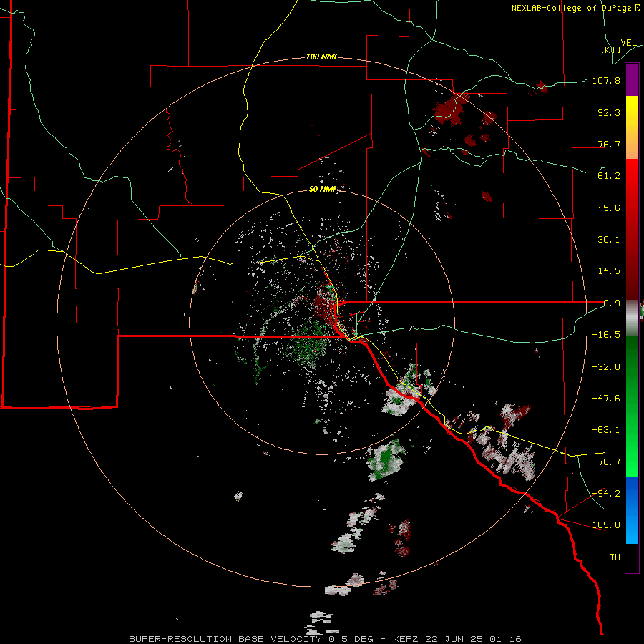Select the 14.5 scale value
Image resolution: width=644 pixels, height=644 pixels.
point(609,271)
